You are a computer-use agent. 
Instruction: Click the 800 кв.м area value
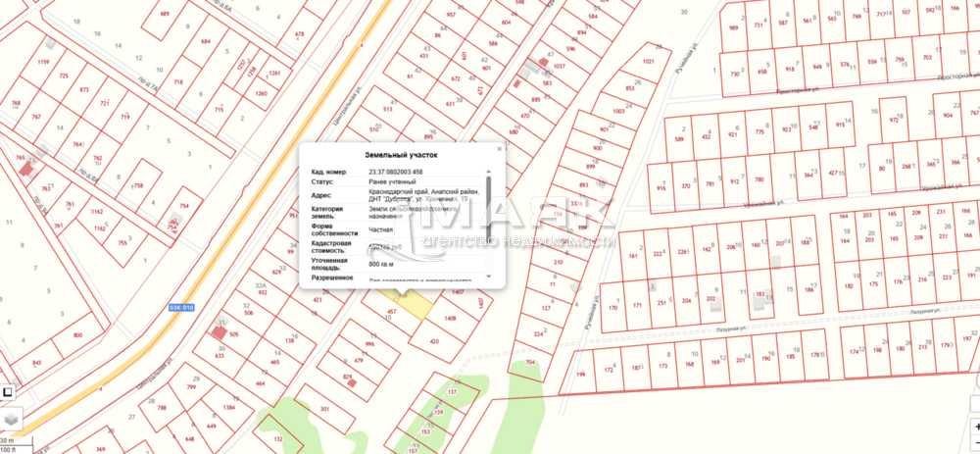(x=381, y=265)
